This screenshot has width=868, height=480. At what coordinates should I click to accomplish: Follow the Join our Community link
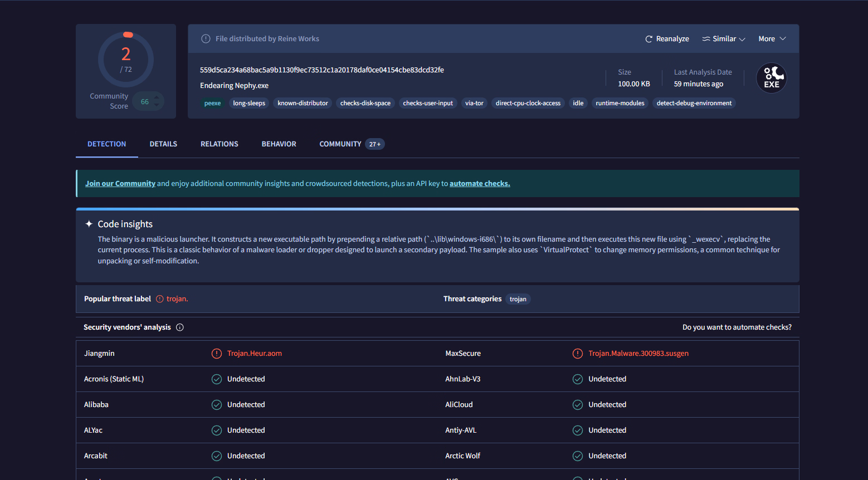coord(120,184)
